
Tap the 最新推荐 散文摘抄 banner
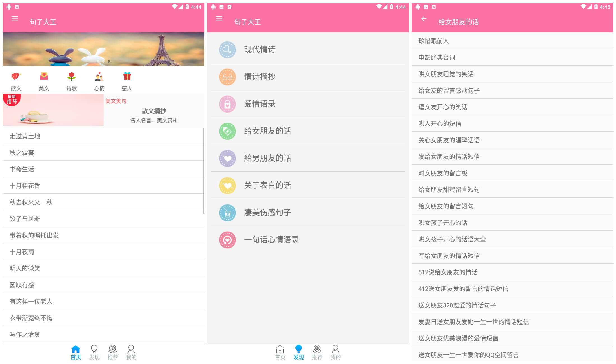click(104, 110)
